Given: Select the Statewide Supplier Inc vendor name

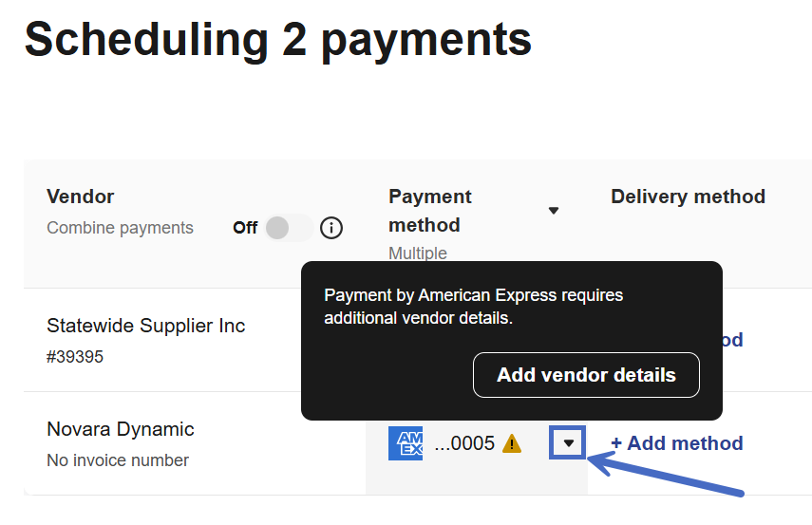Looking at the screenshot, I should tap(145, 326).
